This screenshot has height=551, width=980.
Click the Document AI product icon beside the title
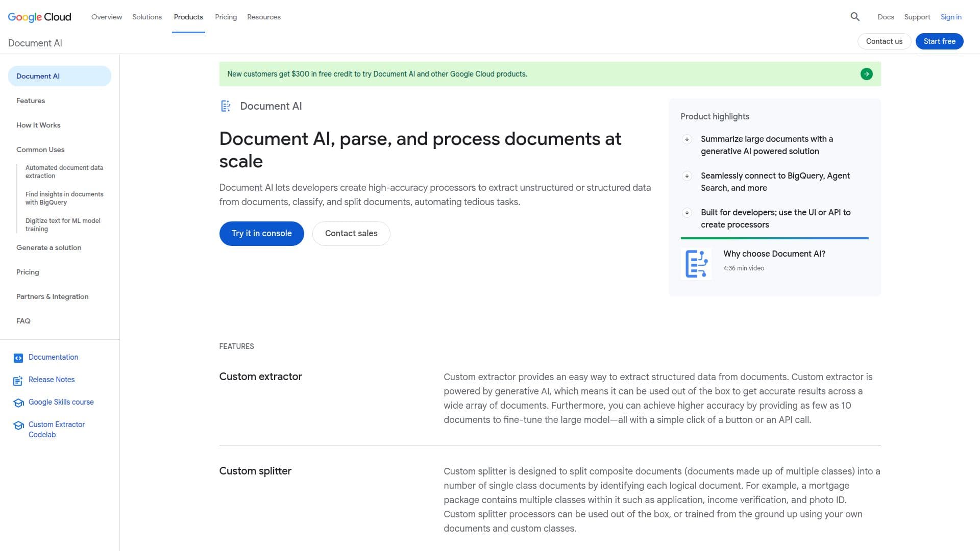click(226, 106)
